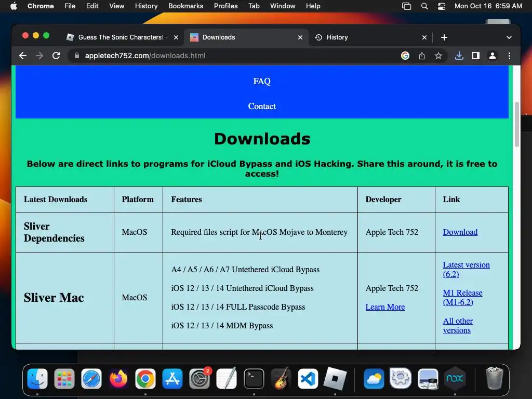Viewport: 532px width, 399px height.
Task: Open App Store from the Dock
Action: click(x=172, y=378)
